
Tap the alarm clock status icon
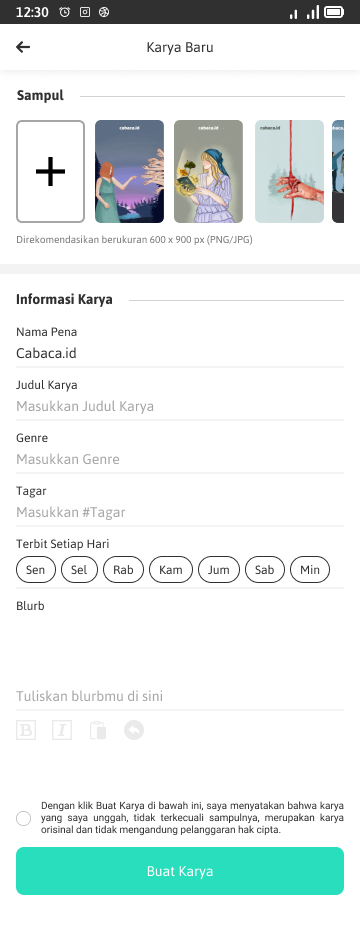point(65,12)
